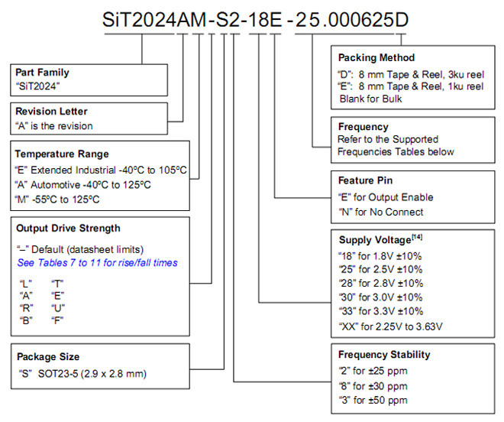504x422 pixels.
Task: Select the 'Part Family' heading
Action: click(x=42, y=73)
